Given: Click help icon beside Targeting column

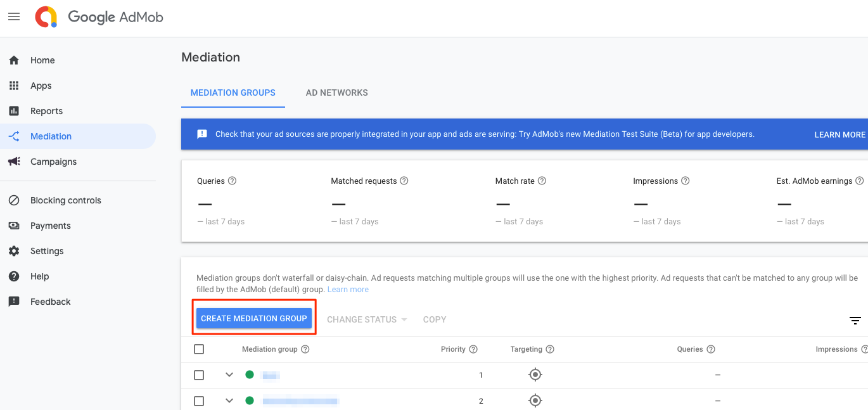Looking at the screenshot, I should click(550, 349).
